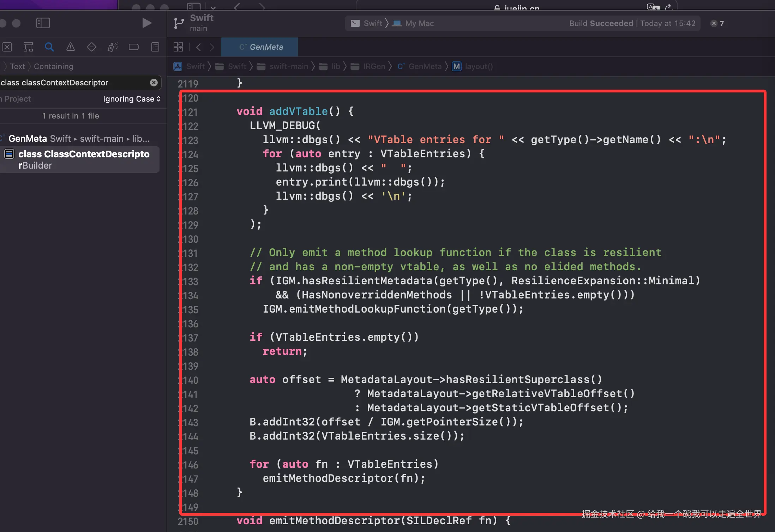Image resolution: width=775 pixels, height=532 pixels.
Task: Go back using the editor back arrow
Action: click(x=199, y=47)
